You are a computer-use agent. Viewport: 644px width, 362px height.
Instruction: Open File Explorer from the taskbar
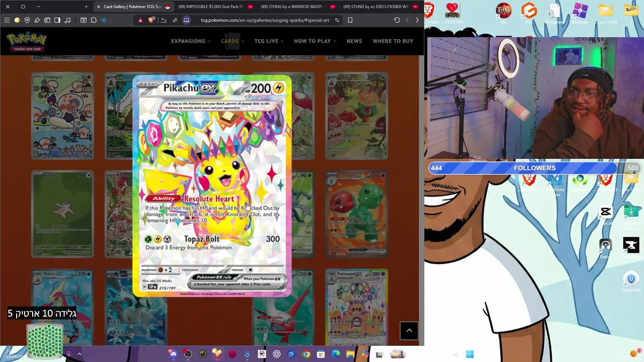(x=350, y=354)
